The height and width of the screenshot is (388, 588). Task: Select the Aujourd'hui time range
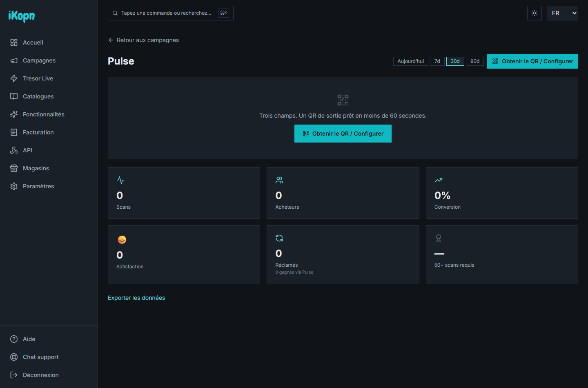tap(411, 61)
